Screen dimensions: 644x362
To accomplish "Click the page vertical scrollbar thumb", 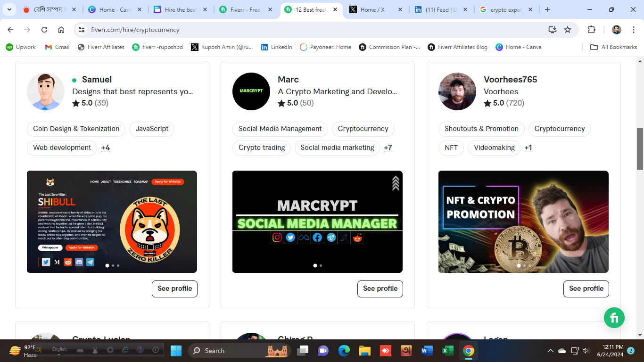I will [640, 149].
